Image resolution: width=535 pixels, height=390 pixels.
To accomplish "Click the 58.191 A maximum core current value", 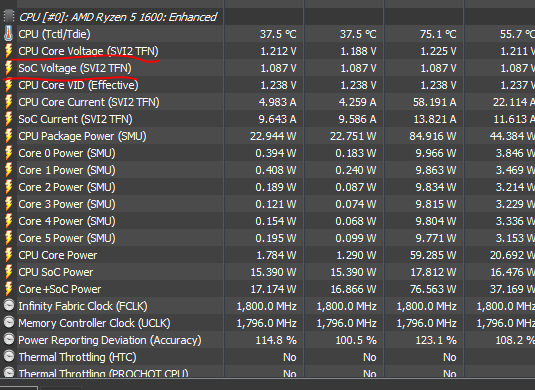I will point(434,102).
